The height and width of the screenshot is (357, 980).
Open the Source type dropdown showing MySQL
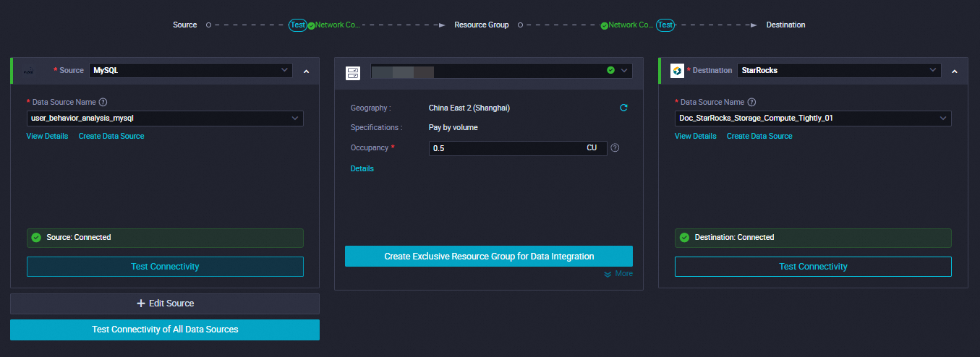191,71
